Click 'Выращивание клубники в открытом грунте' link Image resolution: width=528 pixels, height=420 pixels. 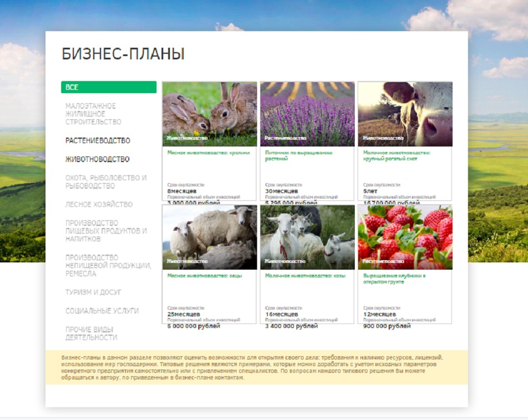coord(394,279)
